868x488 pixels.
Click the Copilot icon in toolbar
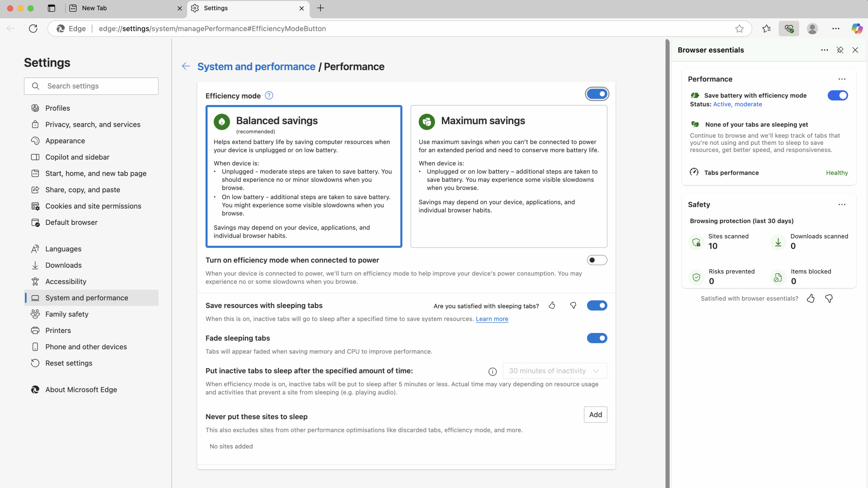click(x=856, y=28)
